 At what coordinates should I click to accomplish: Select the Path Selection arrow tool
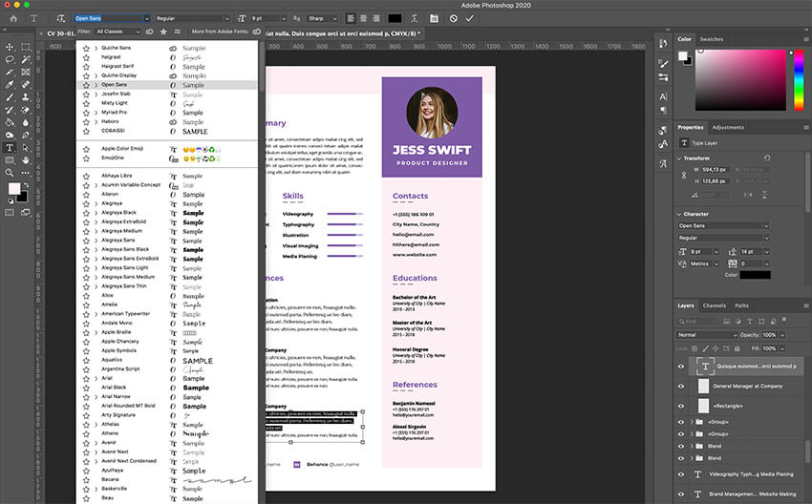(x=26, y=147)
